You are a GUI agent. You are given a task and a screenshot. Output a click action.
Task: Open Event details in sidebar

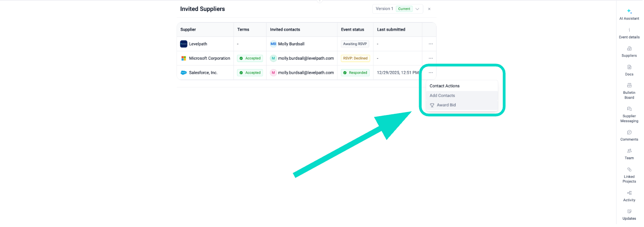tap(629, 33)
